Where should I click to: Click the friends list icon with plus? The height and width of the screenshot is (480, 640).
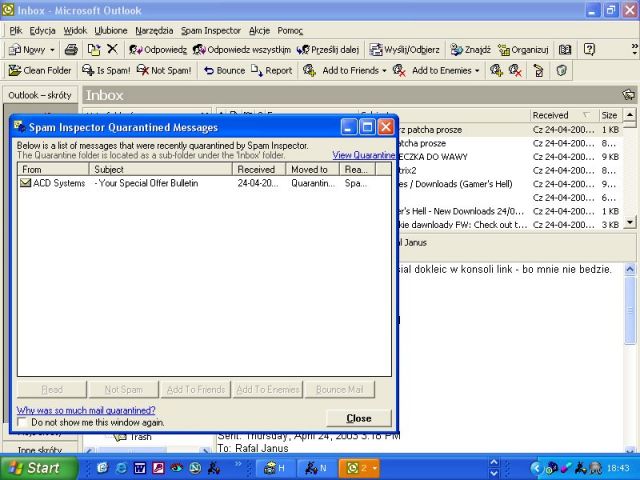(x=496, y=71)
